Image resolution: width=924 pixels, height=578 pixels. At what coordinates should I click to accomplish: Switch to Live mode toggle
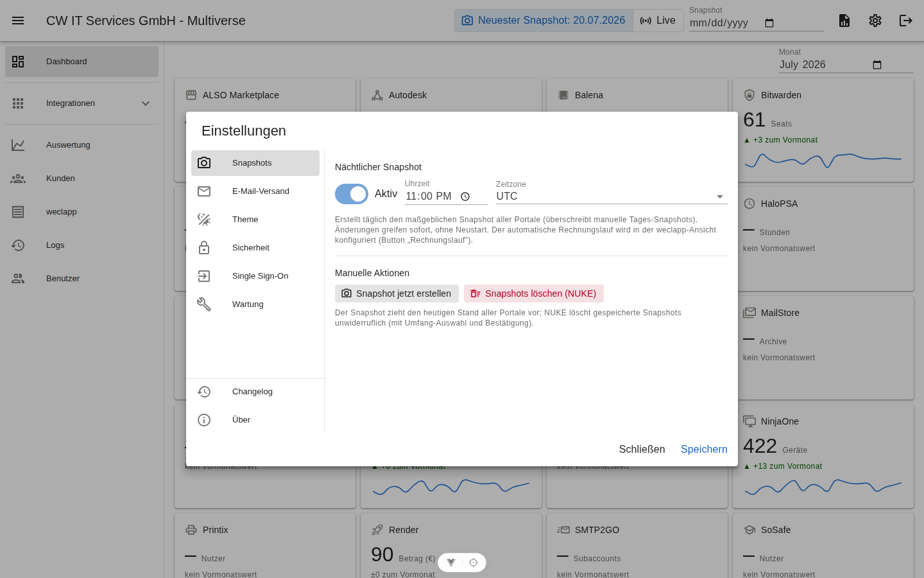tap(658, 21)
